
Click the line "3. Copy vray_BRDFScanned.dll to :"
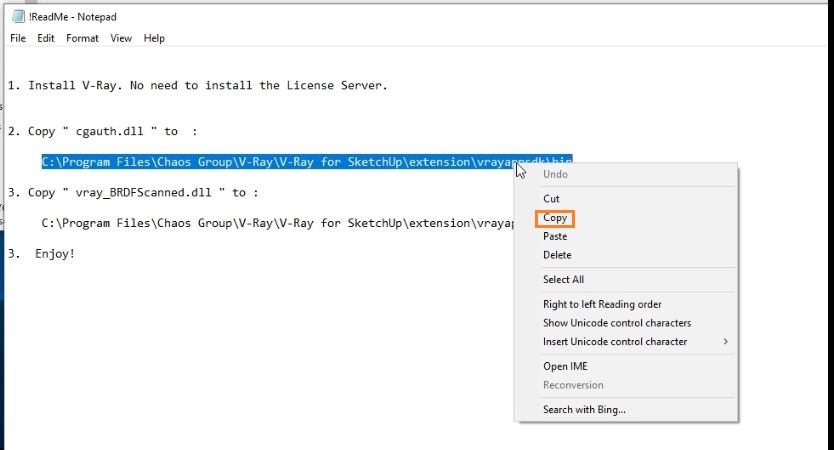point(133,193)
